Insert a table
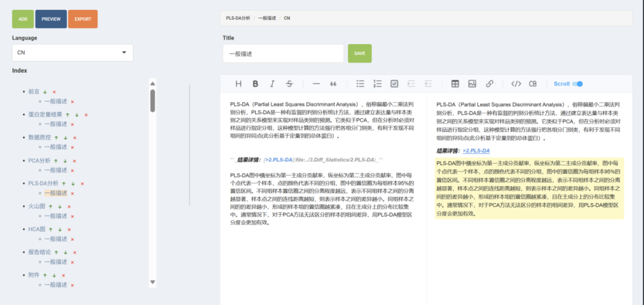Viewport: 644px width, 305px height. (455, 84)
